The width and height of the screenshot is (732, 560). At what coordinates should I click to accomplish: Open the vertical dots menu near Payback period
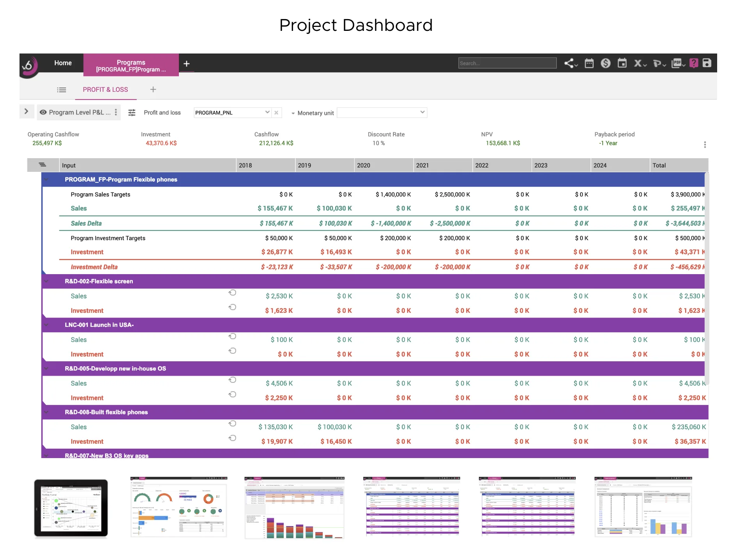coord(705,144)
